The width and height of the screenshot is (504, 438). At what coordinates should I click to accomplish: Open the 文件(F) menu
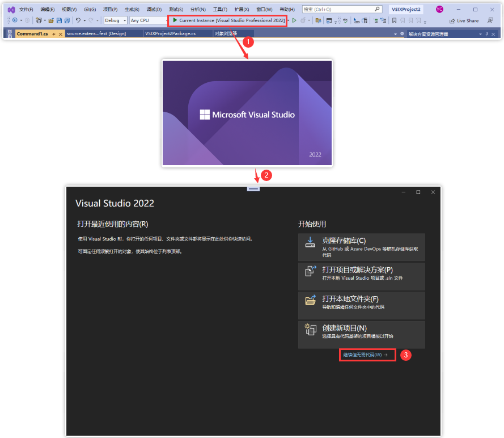pos(26,9)
